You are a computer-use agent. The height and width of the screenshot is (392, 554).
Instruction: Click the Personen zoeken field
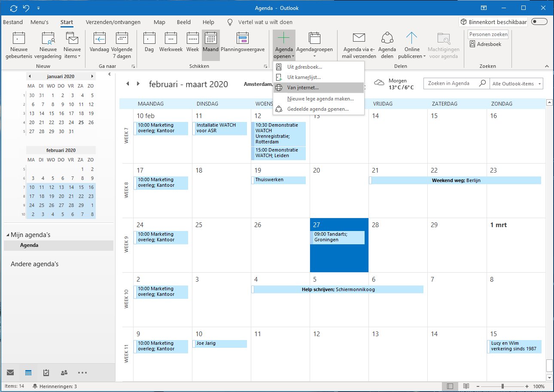tap(488, 34)
